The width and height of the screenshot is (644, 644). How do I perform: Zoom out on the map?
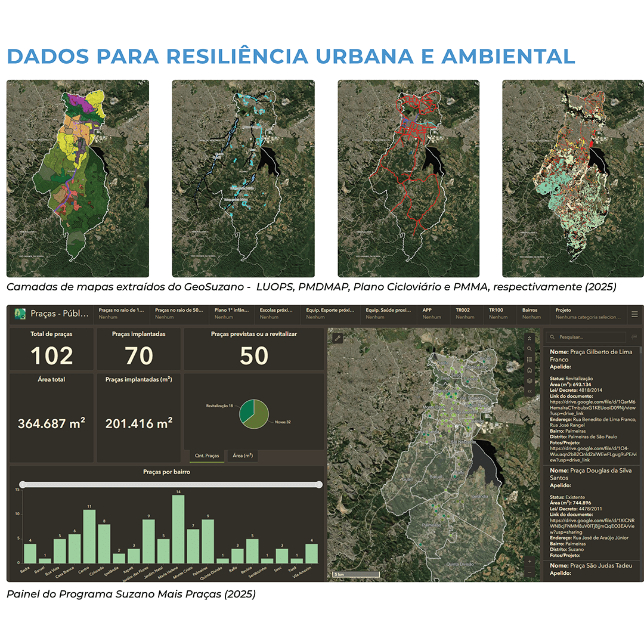pos(530,572)
